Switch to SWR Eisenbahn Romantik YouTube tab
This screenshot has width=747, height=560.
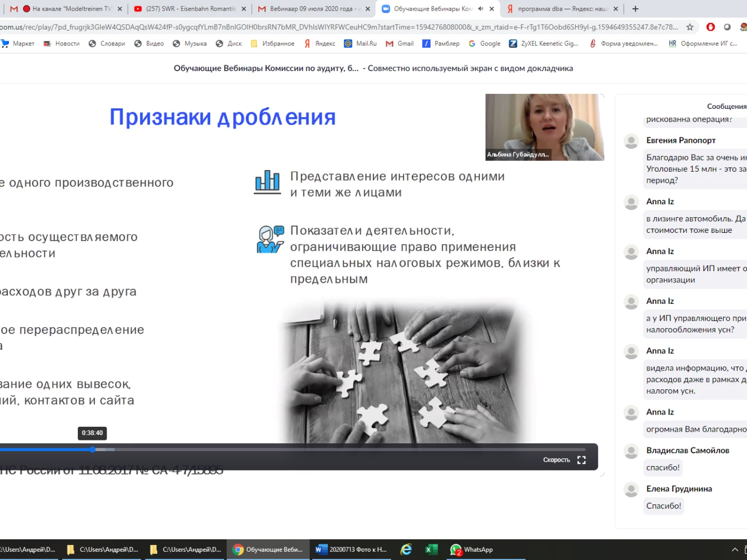coord(191,9)
